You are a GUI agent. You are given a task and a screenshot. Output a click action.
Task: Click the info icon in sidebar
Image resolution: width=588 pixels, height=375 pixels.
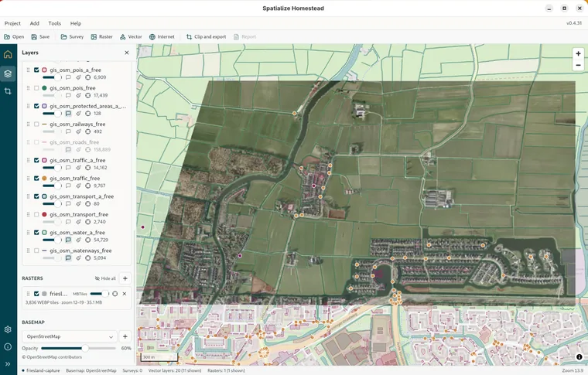click(8, 346)
